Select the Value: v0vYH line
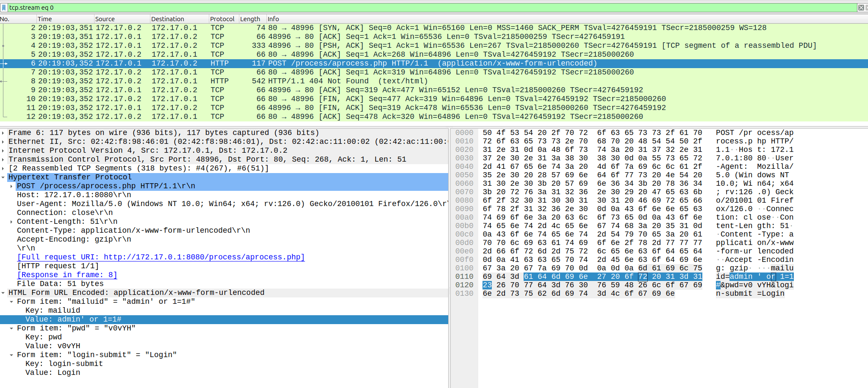Screen dimensions: 868x388 click(224, 346)
